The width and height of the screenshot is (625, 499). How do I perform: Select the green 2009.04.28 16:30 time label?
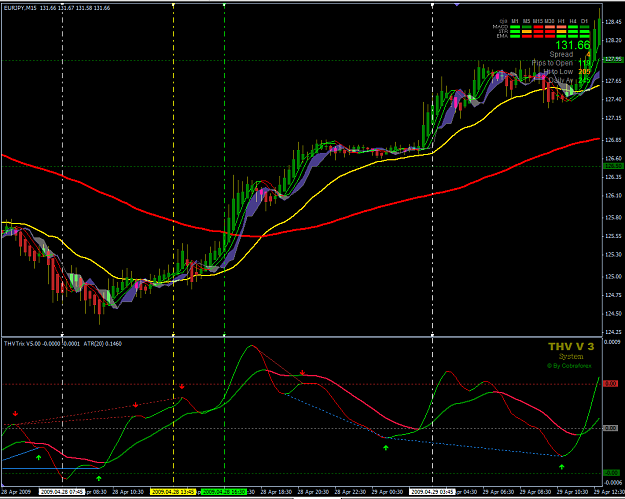(x=224, y=492)
